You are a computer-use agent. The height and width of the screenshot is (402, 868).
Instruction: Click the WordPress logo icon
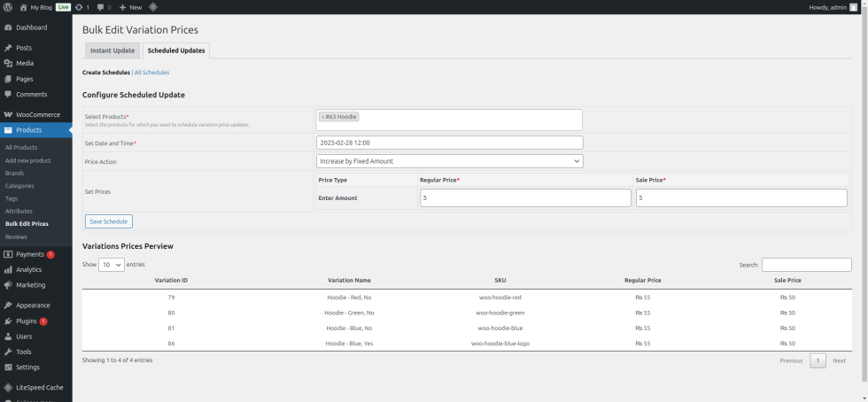(x=7, y=7)
